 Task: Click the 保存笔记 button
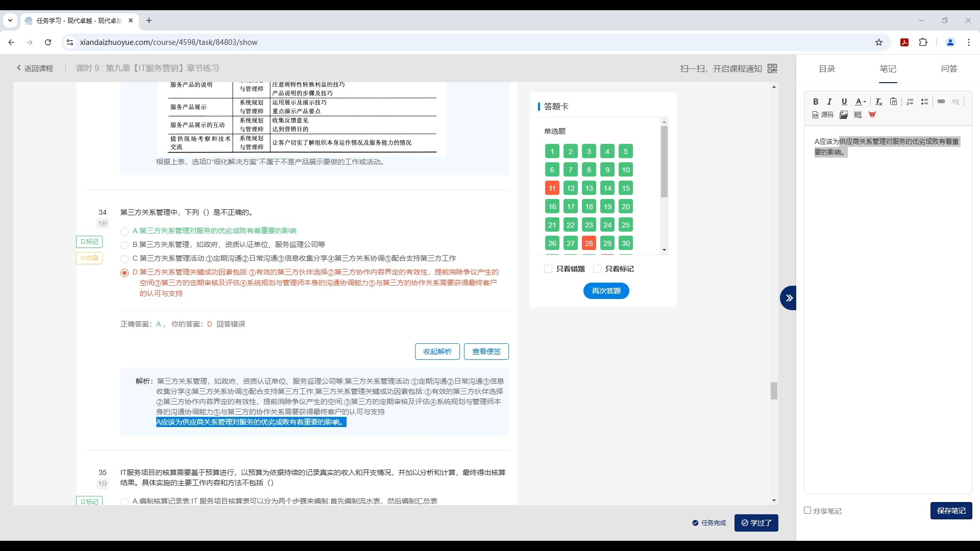[951, 511]
